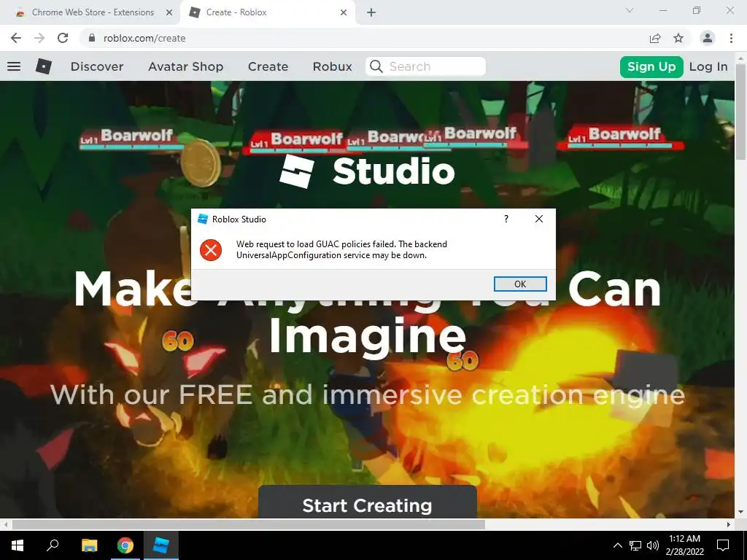Click the scrollbar right arrow

(x=729, y=524)
